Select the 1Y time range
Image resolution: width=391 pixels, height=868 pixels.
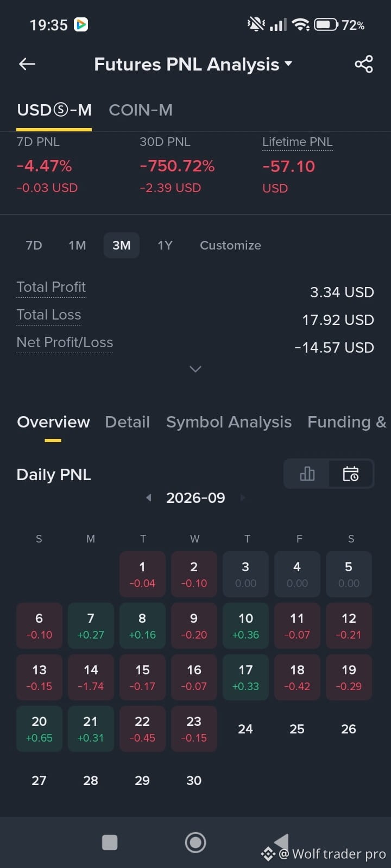(x=165, y=245)
